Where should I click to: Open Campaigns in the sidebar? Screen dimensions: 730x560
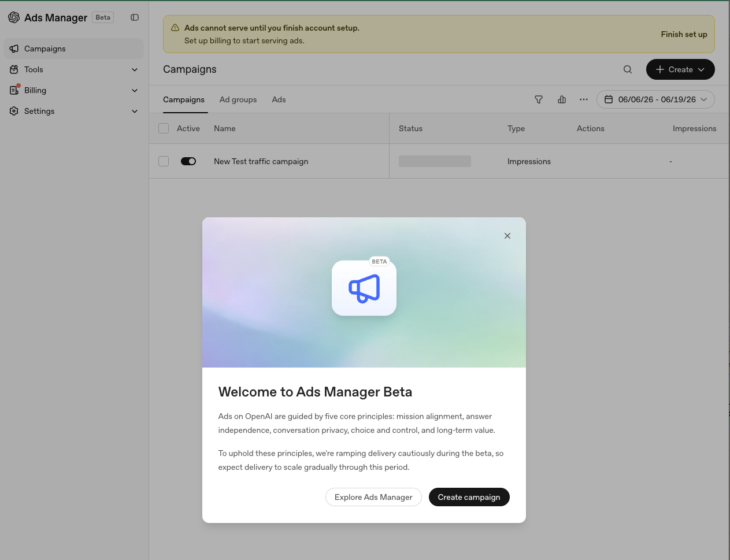pyautogui.click(x=74, y=49)
